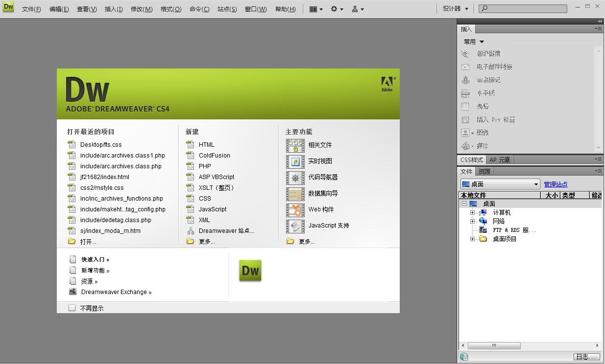Click the 代码导航器 feature icon
The width and height of the screenshot is (605, 364).
[x=295, y=178]
